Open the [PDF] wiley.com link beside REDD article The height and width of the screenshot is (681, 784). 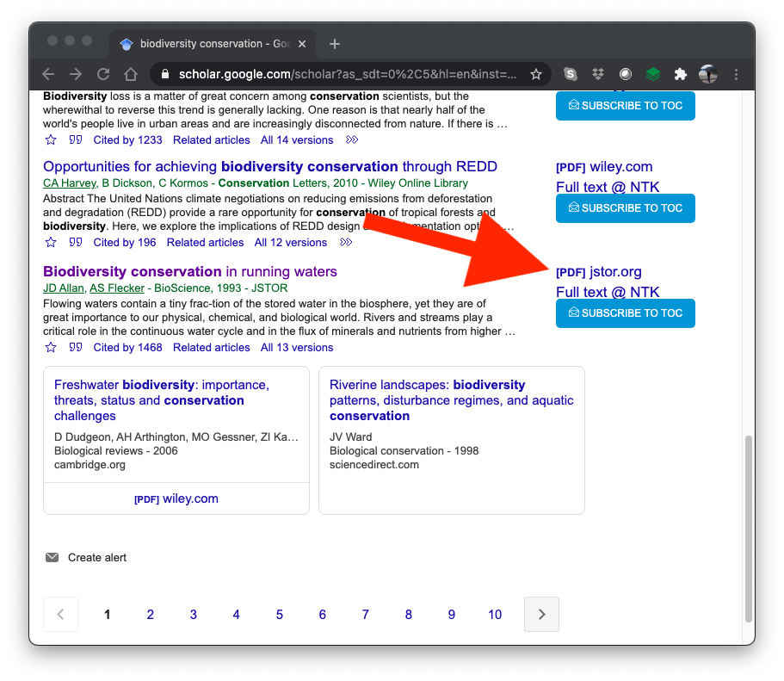[x=604, y=167]
